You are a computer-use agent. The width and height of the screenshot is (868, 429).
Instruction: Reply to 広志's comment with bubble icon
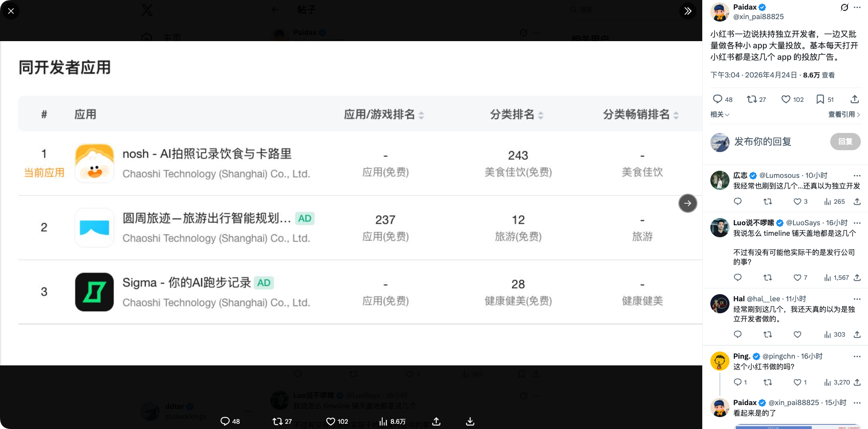[738, 201]
